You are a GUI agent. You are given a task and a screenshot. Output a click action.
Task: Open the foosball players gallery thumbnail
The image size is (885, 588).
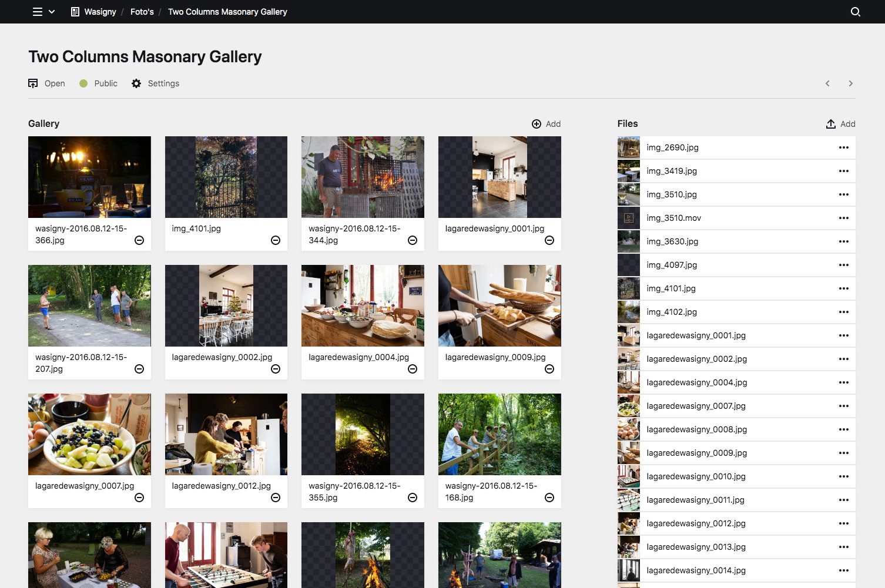pyautogui.click(x=226, y=555)
